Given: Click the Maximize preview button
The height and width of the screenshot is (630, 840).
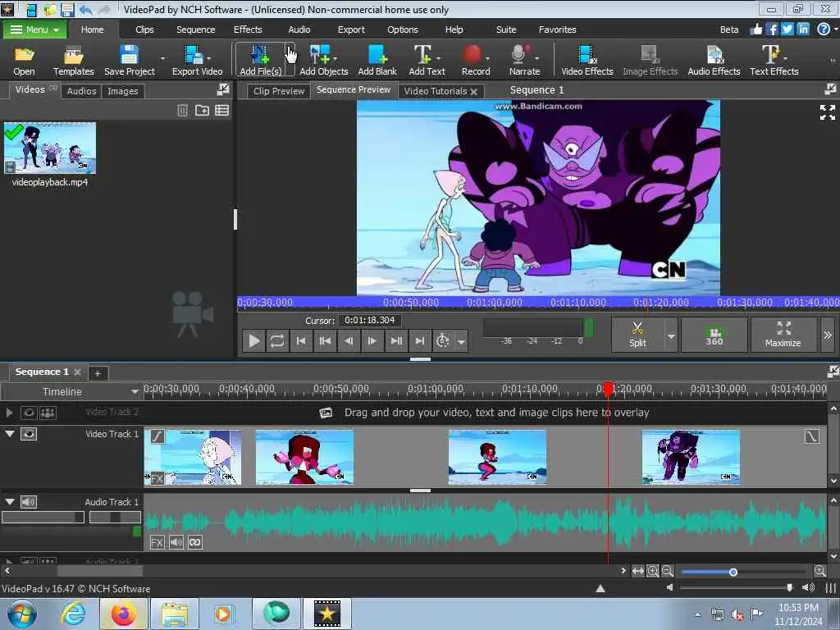Looking at the screenshot, I should (x=783, y=335).
